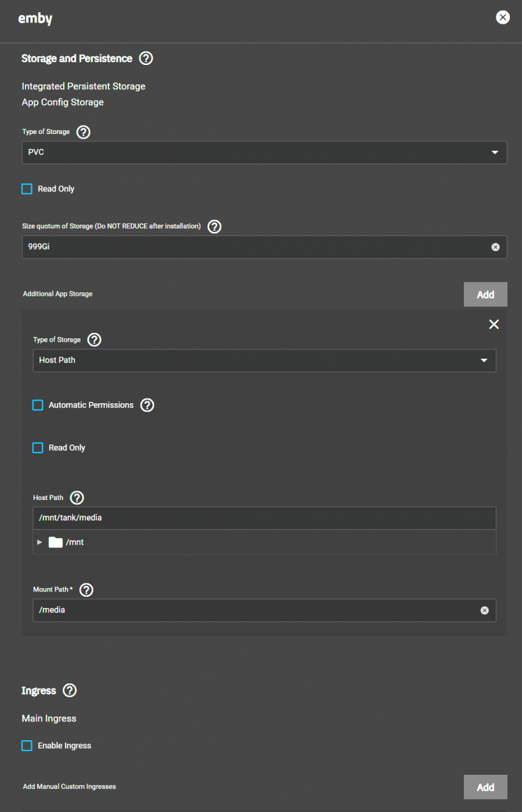Open the PVC Type of Storage dropdown
Viewport: 522px width, 812px height.
click(264, 153)
